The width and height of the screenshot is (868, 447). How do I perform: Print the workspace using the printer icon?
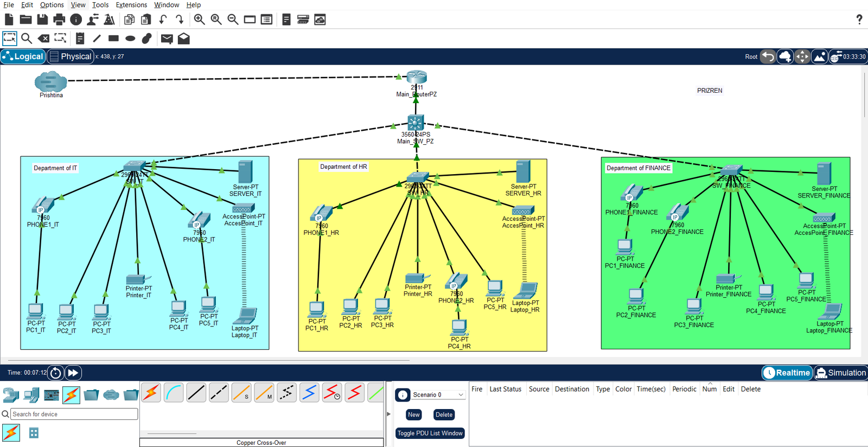59,20
